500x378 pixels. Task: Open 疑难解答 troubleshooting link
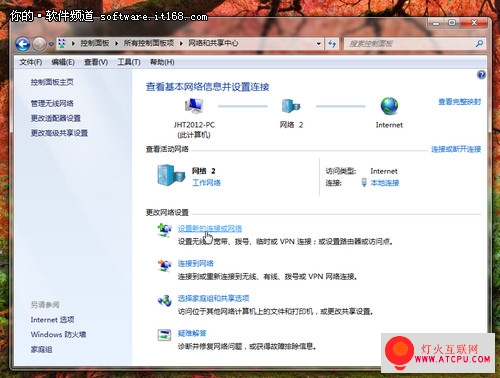point(192,333)
